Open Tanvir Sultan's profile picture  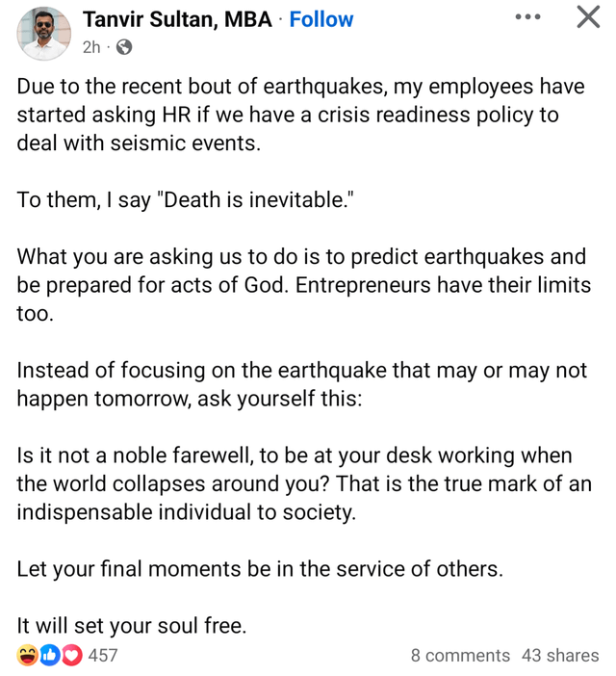click(44, 34)
